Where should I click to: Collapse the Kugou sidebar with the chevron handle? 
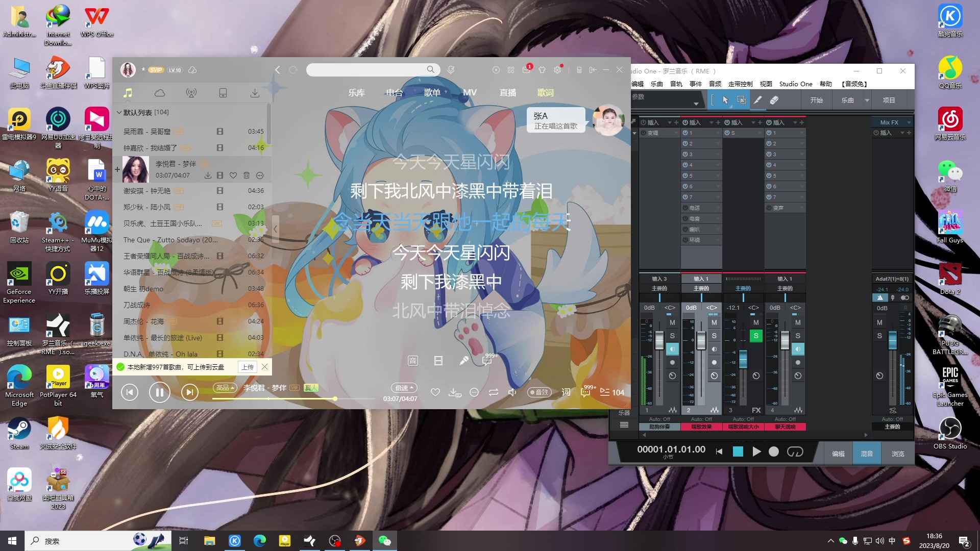[x=275, y=229]
